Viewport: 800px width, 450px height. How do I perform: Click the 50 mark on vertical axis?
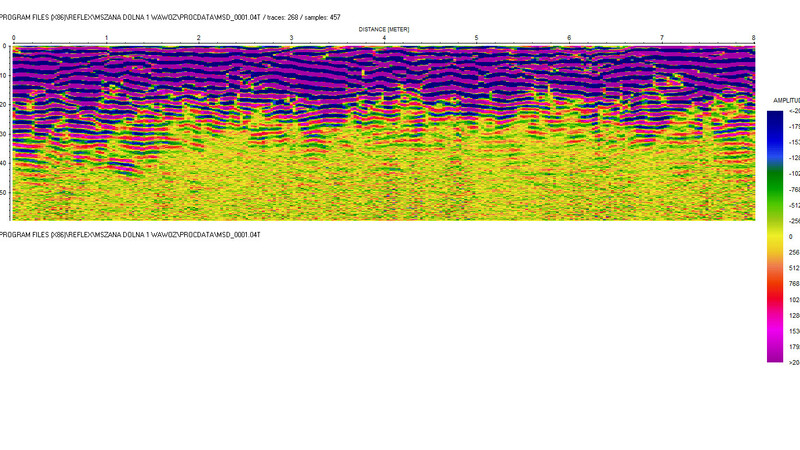[x=5, y=191]
